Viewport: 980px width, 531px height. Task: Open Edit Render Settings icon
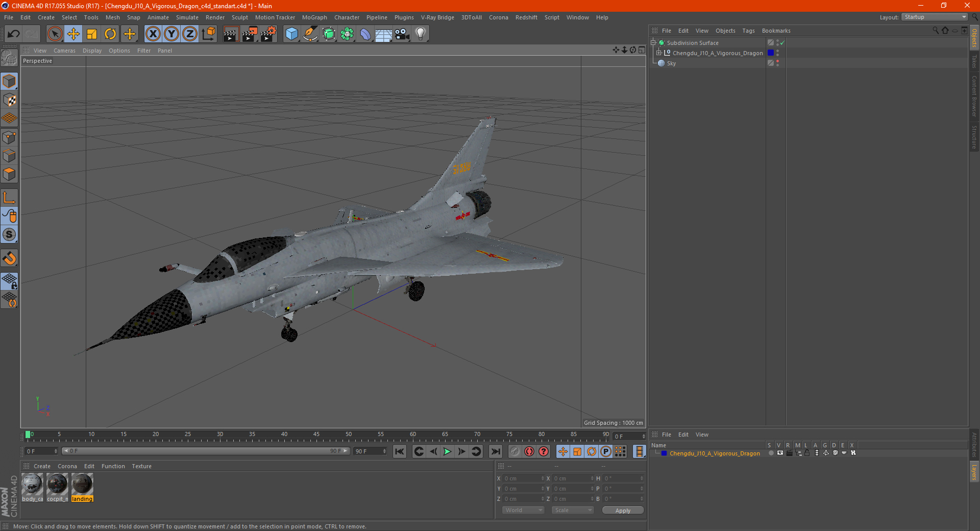268,34
